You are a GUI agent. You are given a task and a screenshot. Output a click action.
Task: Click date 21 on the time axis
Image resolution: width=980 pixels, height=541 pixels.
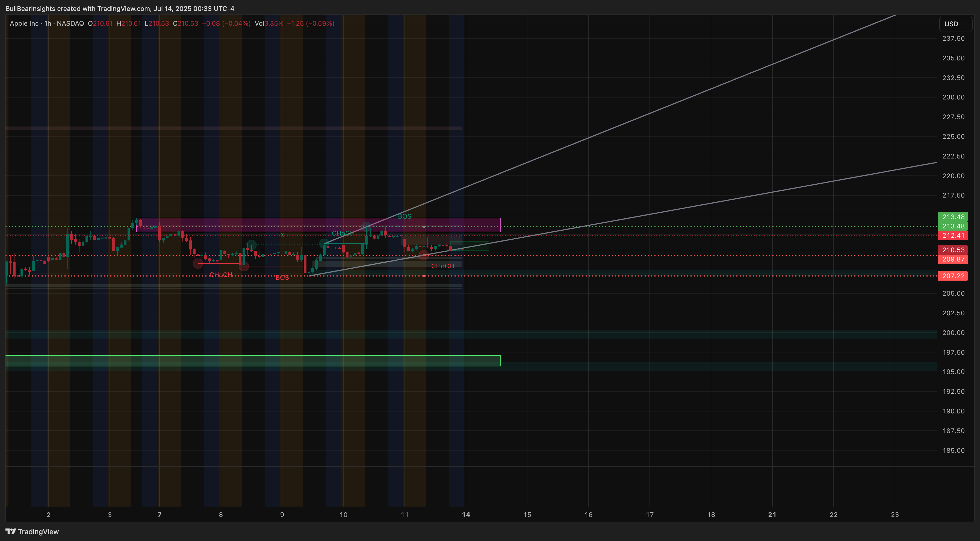pos(772,515)
